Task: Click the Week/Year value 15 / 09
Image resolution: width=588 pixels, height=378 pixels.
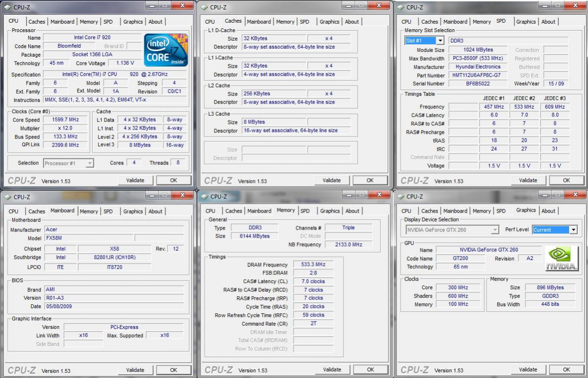Action: pyautogui.click(x=555, y=84)
